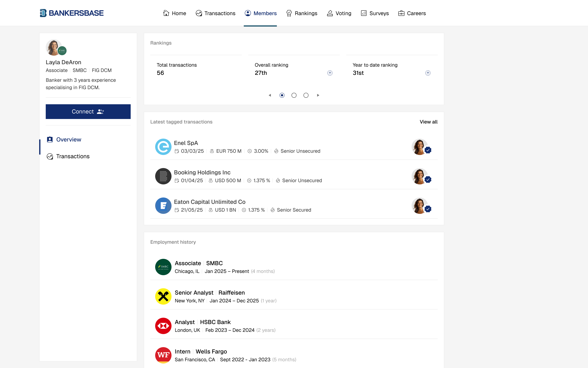Click the Wells Fargo logo icon
Image resolution: width=588 pixels, height=368 pixels.
[x=163, y=355]
